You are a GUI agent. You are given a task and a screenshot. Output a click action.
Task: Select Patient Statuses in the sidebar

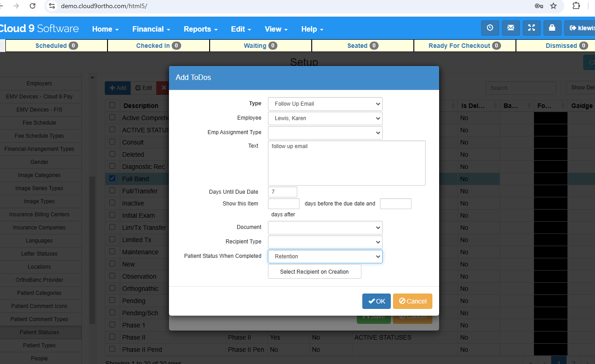(x=39, y=332)
